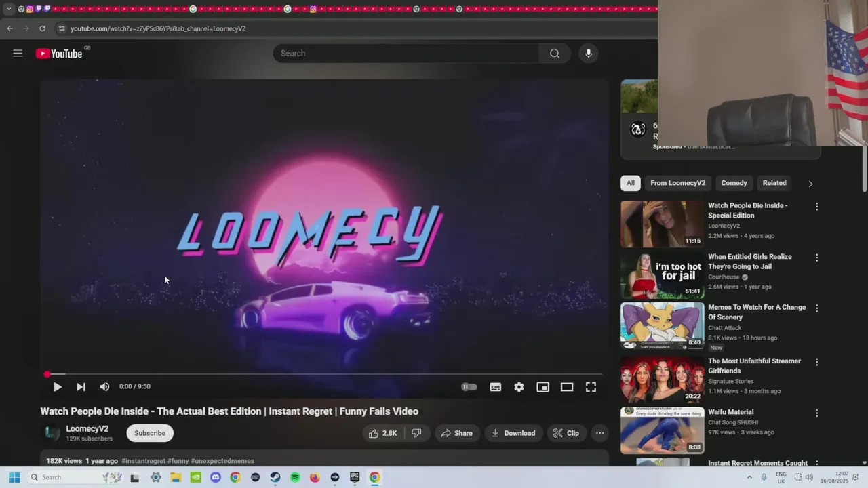
Task: Click into the YouTube search field
Action: [406, 54]
